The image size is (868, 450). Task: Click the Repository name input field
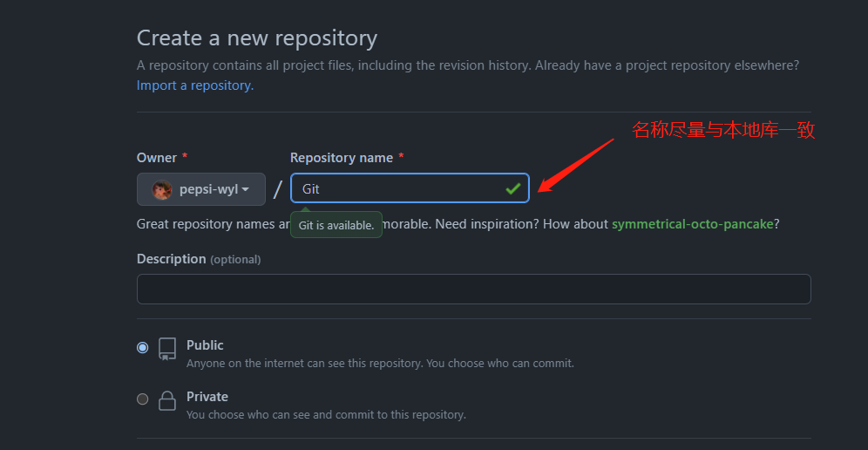click(x=410, y=188)
